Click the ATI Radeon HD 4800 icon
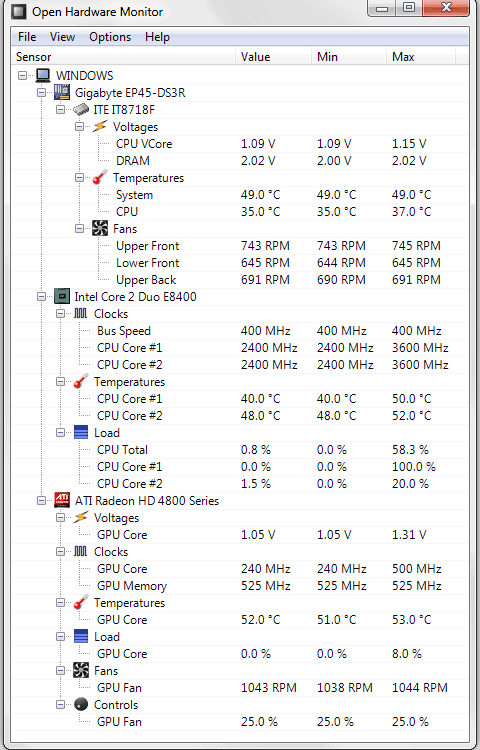This screenshot has width=480, height=750. click(62, 500)
